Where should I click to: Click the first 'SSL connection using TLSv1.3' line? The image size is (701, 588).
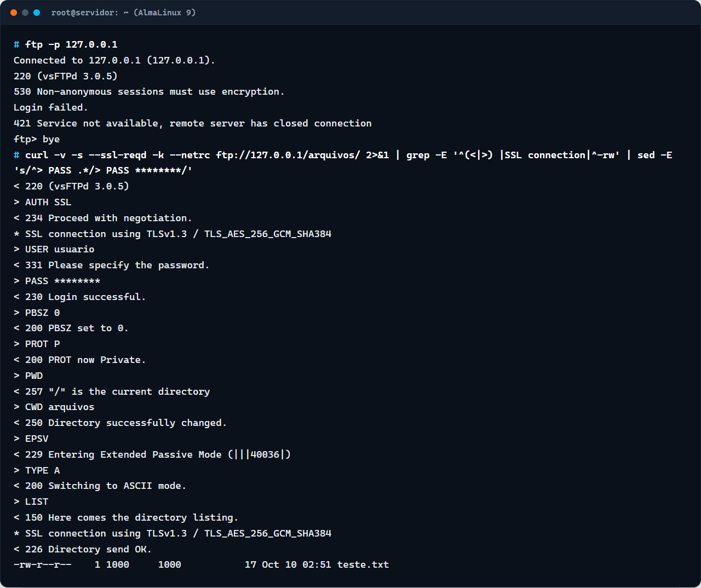coord(173,234)
